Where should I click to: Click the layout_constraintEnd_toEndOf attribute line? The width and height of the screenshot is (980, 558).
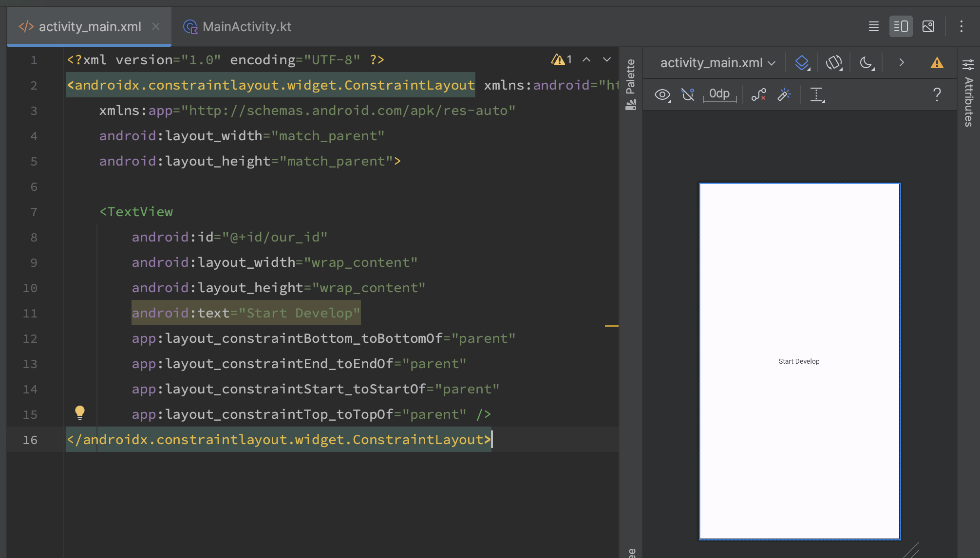tap(299, 364)
